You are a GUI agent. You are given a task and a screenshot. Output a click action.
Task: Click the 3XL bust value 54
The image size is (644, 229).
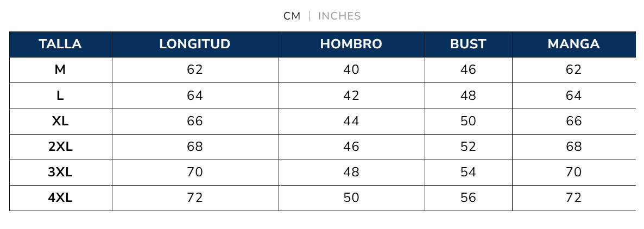coord(468,172)
